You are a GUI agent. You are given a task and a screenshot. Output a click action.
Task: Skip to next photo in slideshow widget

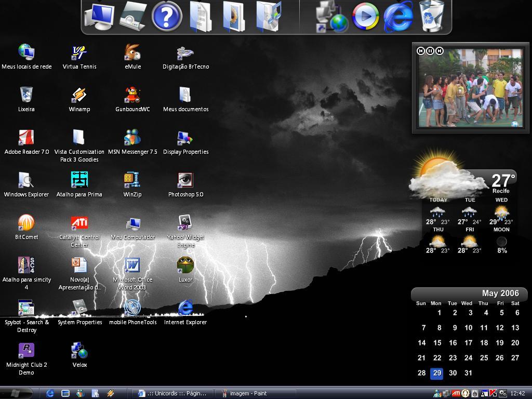(440, 51)
